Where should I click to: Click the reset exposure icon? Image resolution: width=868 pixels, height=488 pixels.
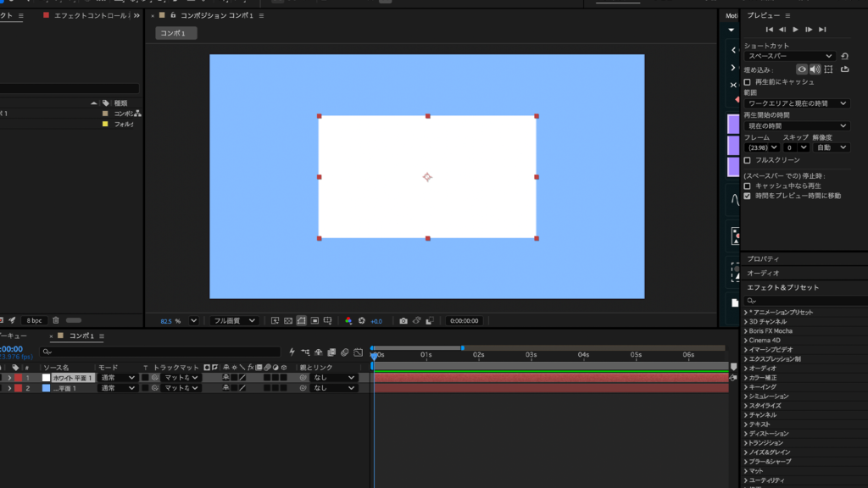click(x=361, y=321)
